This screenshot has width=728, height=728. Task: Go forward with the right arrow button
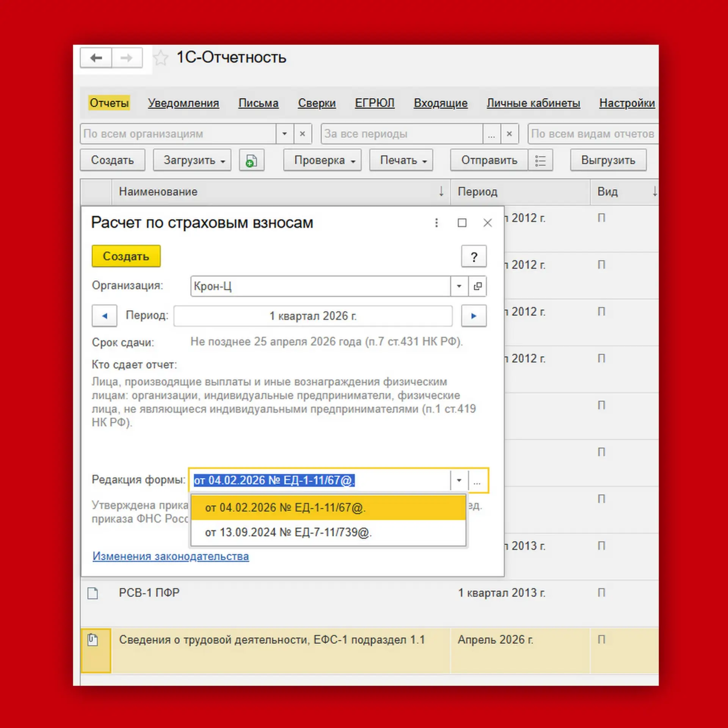pyautogui.click(x=127, y=58)
